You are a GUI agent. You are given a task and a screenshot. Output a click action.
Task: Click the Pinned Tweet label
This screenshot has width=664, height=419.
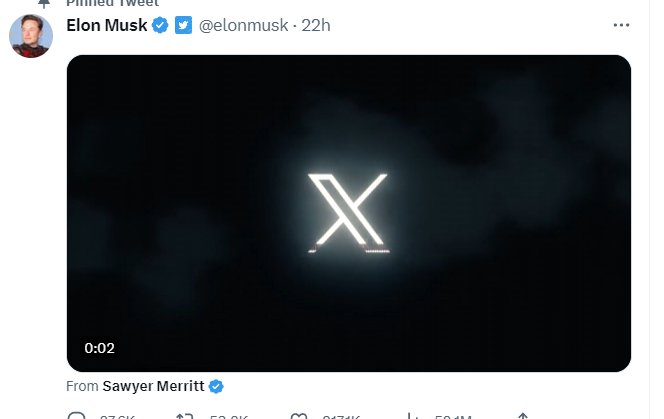[x=111, y=4]
